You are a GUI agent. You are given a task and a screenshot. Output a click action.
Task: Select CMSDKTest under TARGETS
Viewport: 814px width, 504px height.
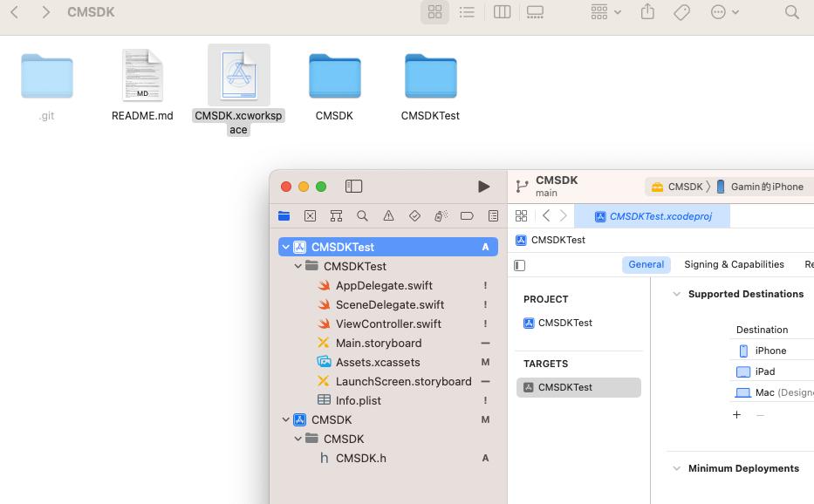point(578,388)
